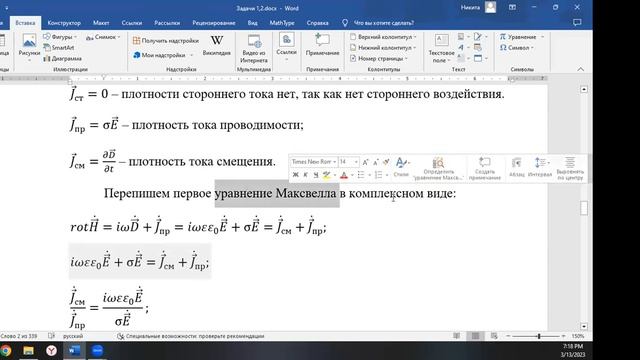Click Создать примечание in mini toolbar

[x=484, y=169]
